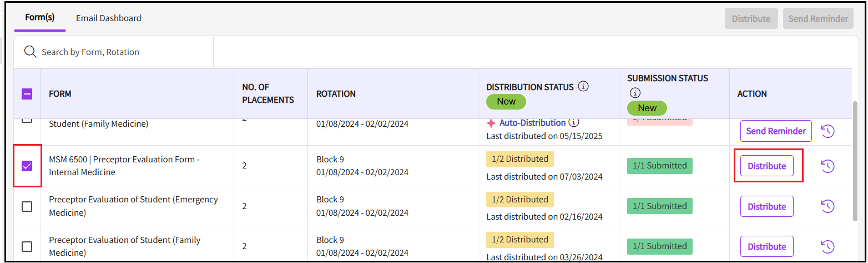Check the bottom Family Medicine row checkbox
This screenshot has height=263, width=868.
(x=27, y=246)
